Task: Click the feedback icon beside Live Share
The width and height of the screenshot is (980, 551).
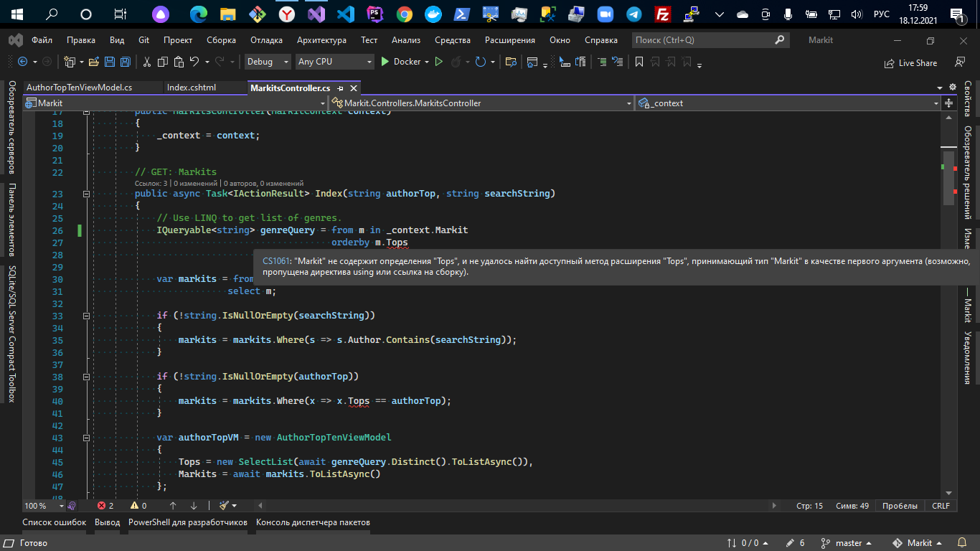Action: point(960,62)
